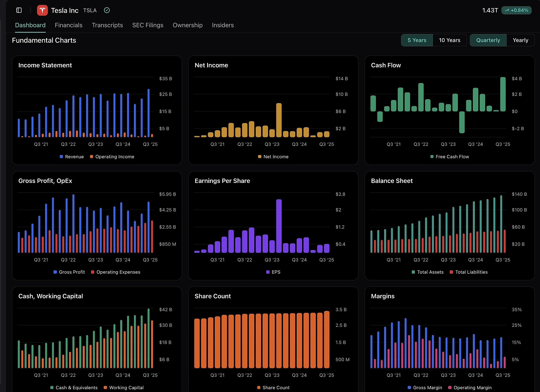Click the verified checkmark beside TSLA
540x392 pixels.
pyautogui.click(x=107, y=10)
